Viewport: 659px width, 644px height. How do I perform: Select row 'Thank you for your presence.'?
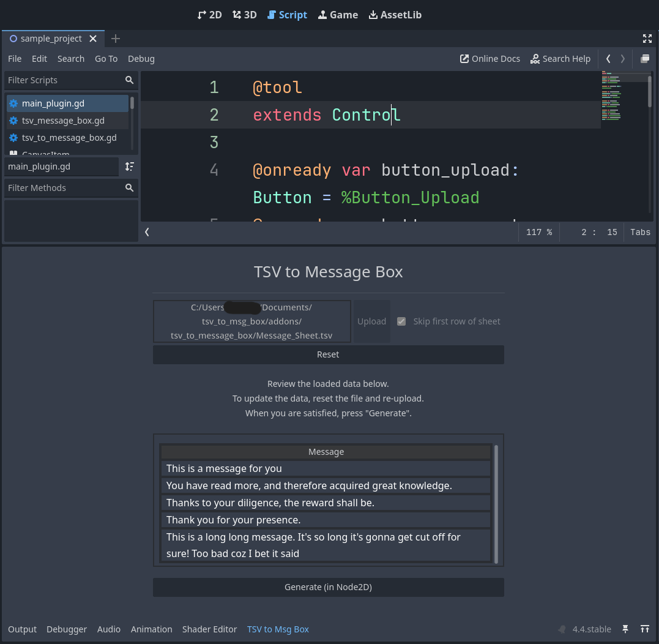tap(326, 520)
